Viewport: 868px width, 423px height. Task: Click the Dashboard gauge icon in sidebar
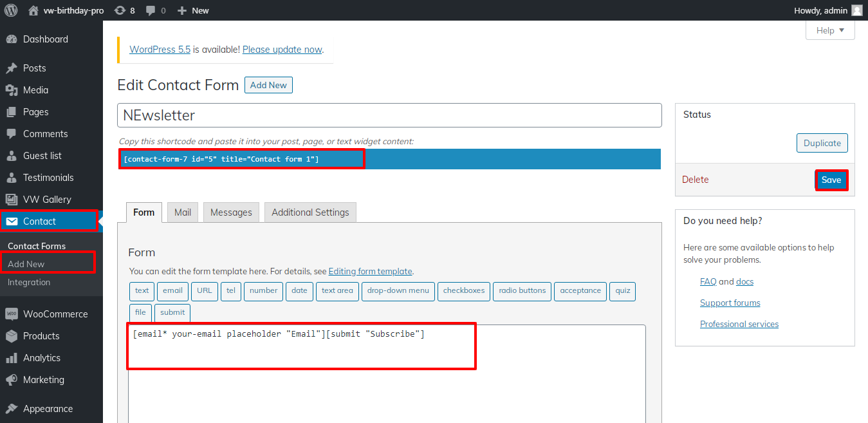point(12,39)
